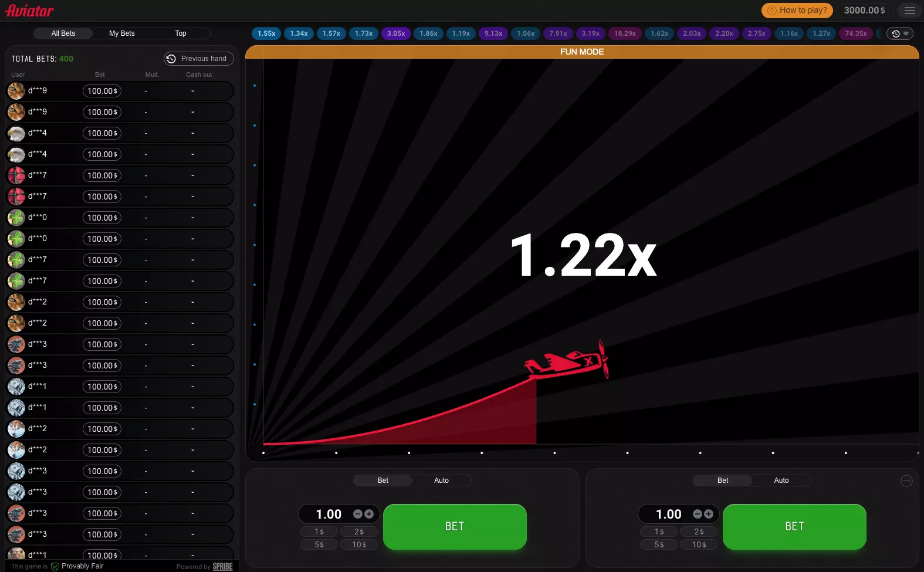The image size is (924, 572).
Task: Click the Provably Fair shield icon
Action: [55, 567]
